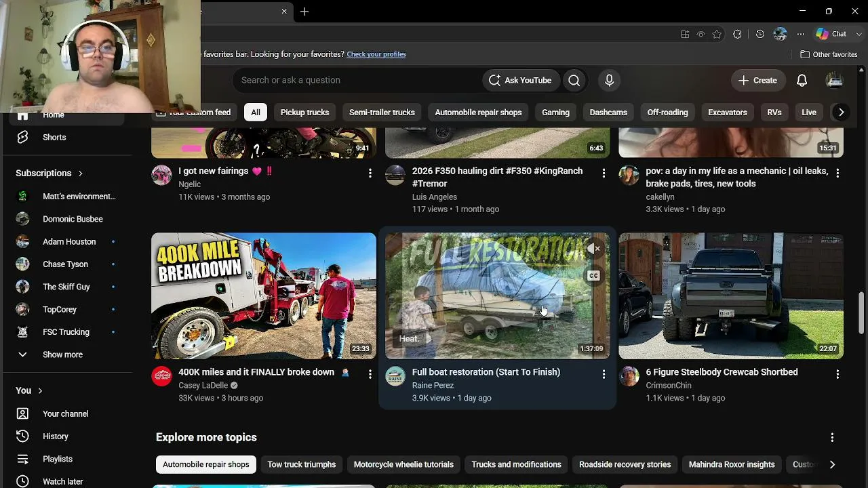Open the cakelyn channel avatar
This screenshot has height=488, width=868.
click(629, 175)
